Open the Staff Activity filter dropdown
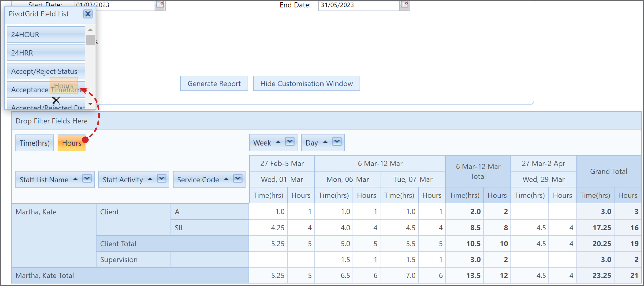Image resolution: width=644 pixels, height=286 pixels. [162, 179]
